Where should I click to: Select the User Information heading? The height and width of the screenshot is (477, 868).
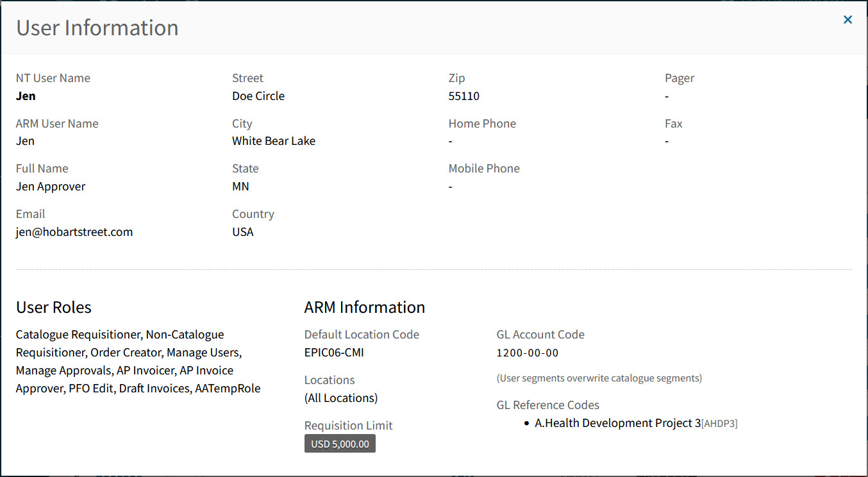click(97, 28)
